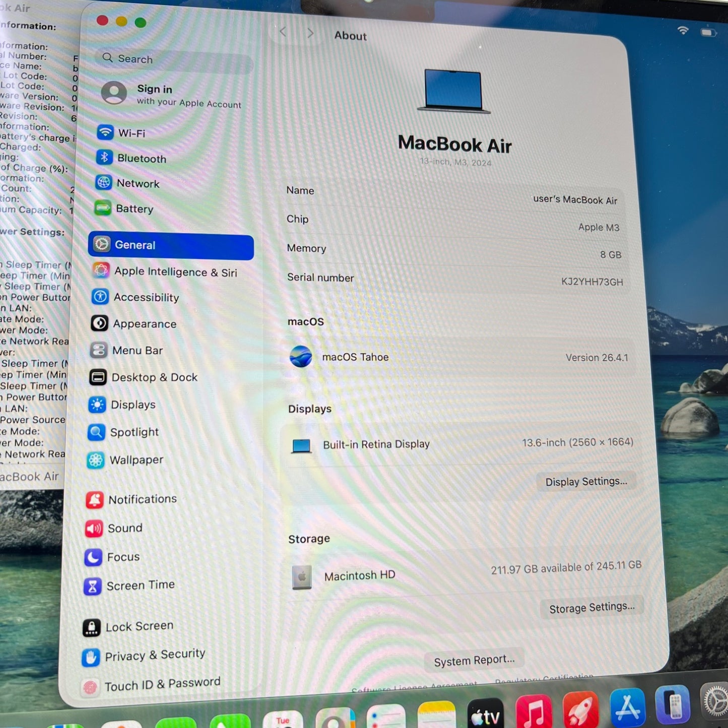This screenshot has height=728, width=728.
Task: Open Notifications settings
Action: pos(132,499)
